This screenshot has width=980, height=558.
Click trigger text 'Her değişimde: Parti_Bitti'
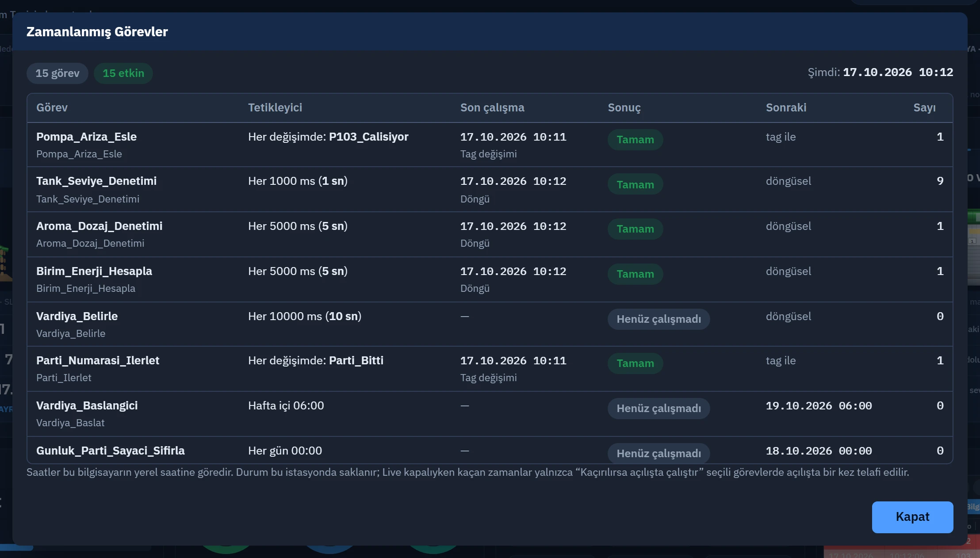[x=316, y=360]
